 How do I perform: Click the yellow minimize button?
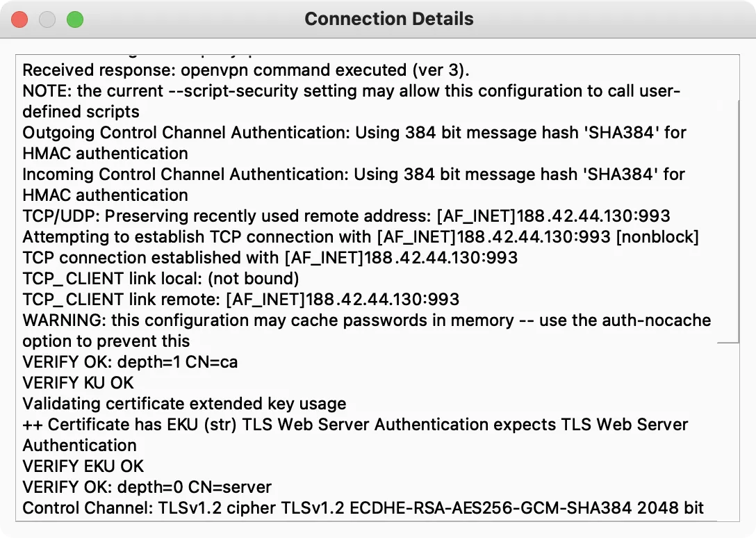46,19
